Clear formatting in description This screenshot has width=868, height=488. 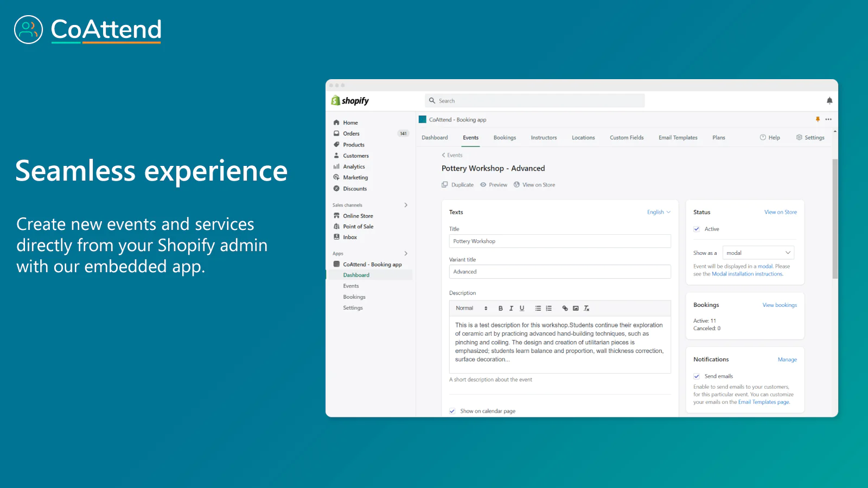point(586,308)
